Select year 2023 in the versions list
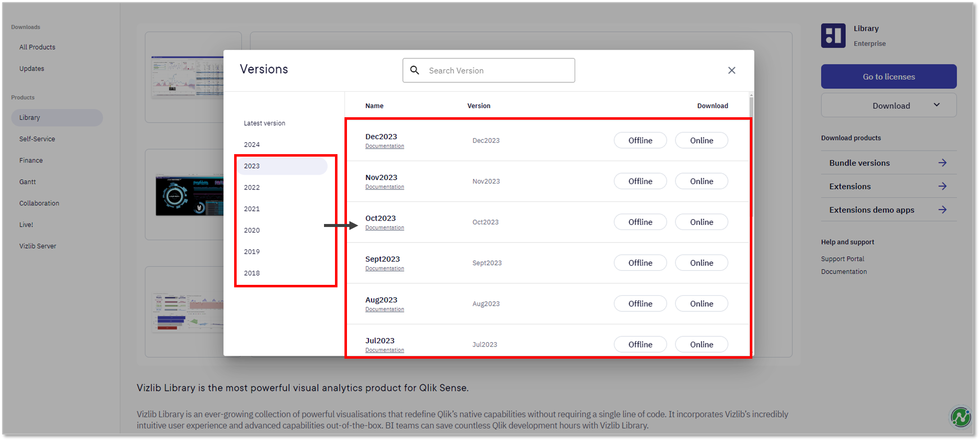The width and height of the screenshot is (980, 441). tap(282, 166)
